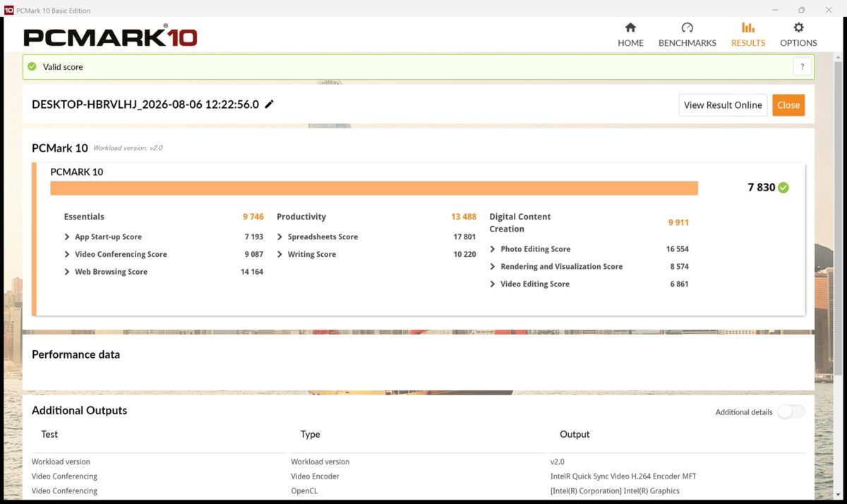The image size is (847, 504).
Task: Click View Result Online button
Action: click(723, 105)
